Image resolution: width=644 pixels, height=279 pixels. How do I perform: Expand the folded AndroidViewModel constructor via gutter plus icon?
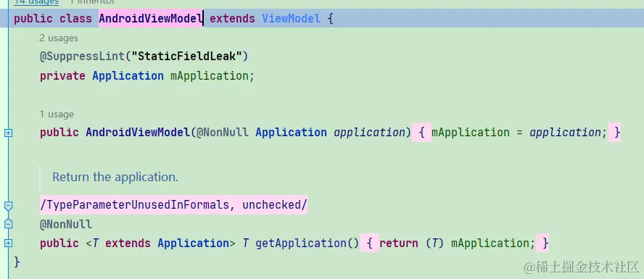pos(8,133)
